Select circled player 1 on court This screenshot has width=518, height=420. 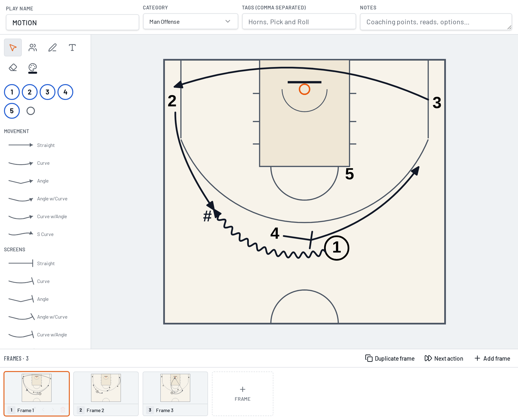pos(337,248)
